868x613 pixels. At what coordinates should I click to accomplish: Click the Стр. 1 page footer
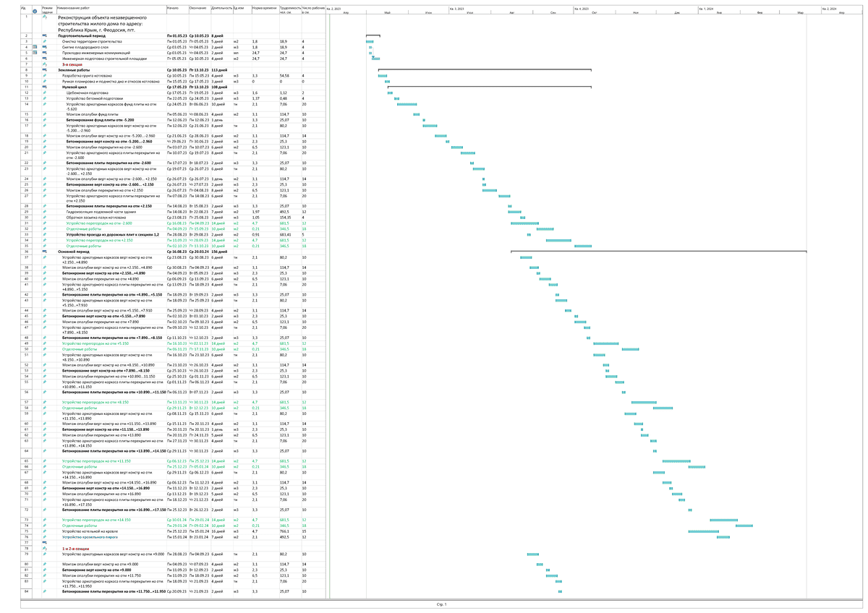click(442, 604)
